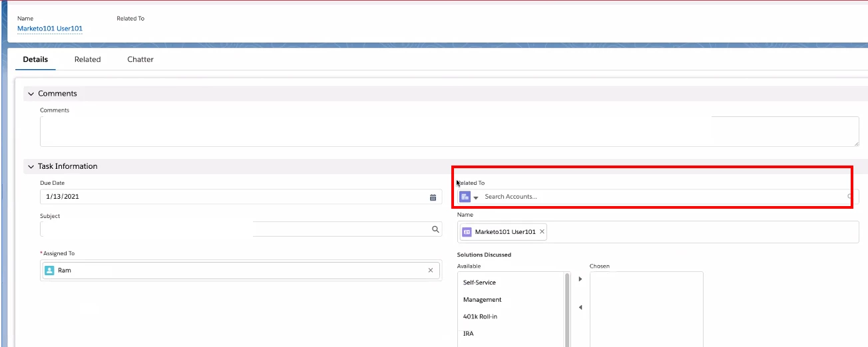This screenshot has height=347, width=868.
Task: Select Self-Service in the Available list
Action: [479, 283]
